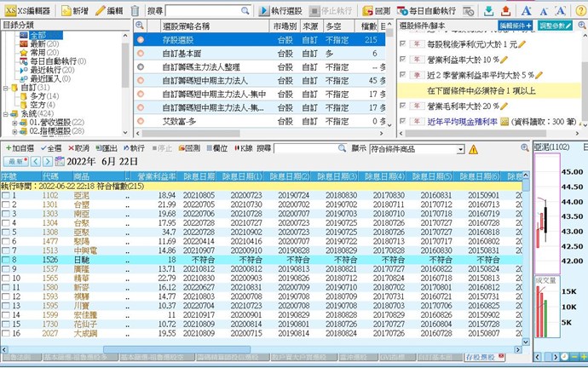Click 加自選 in the results toolbar
Viewport: 588px width, 368px height.
(17, 148)
